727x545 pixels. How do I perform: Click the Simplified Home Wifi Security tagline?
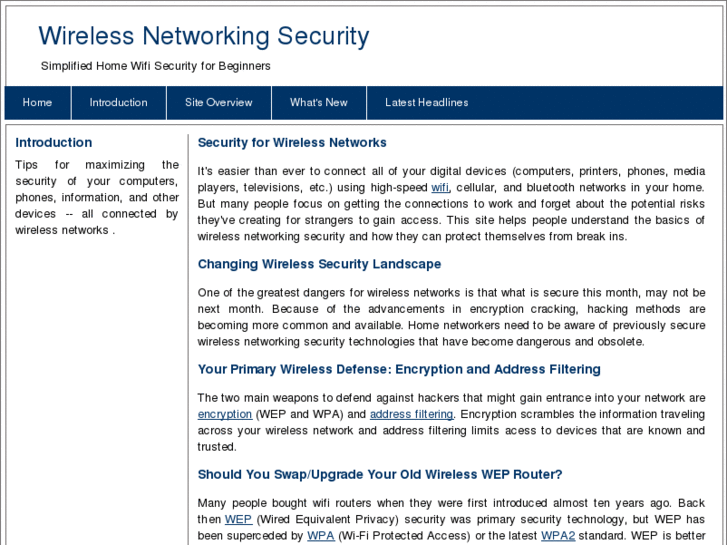(156, 66)
